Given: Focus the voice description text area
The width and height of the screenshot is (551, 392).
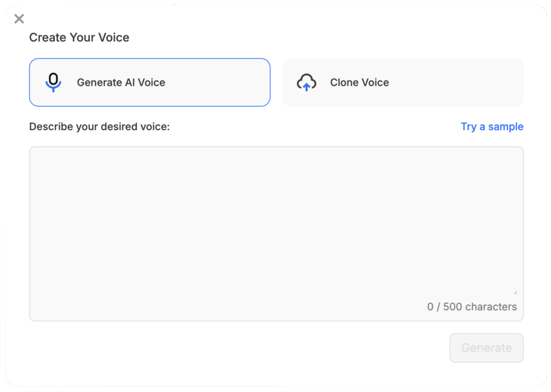Looking at the screenshot, I should 276,234.
